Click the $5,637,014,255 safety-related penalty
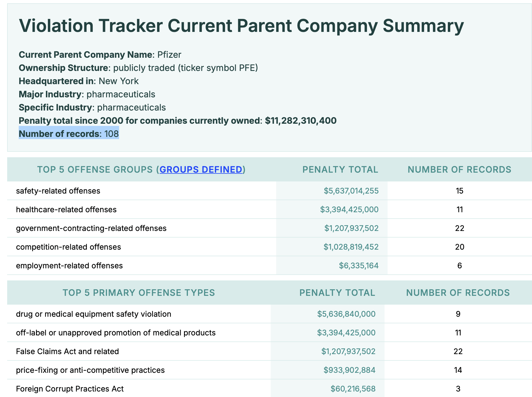This screenshot has height=397, width=532. click(x=351, y=191)
